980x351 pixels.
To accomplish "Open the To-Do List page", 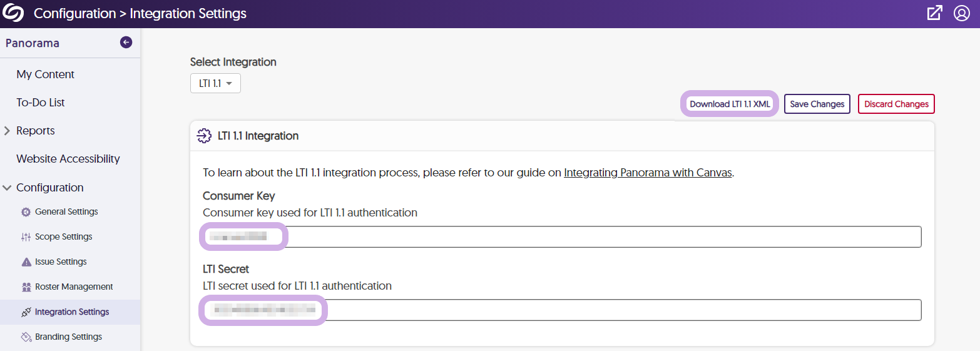I will click(41, 103).
